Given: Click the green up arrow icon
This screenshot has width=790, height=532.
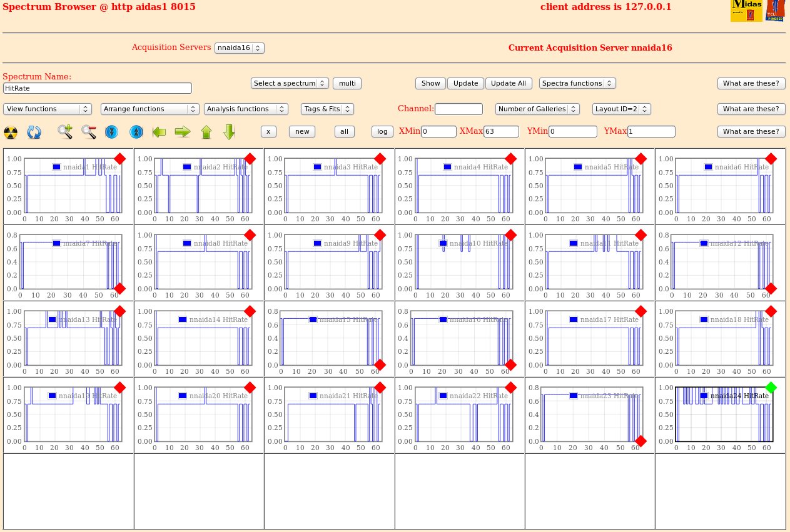Looking at the screenshot, I should point(206,132).
